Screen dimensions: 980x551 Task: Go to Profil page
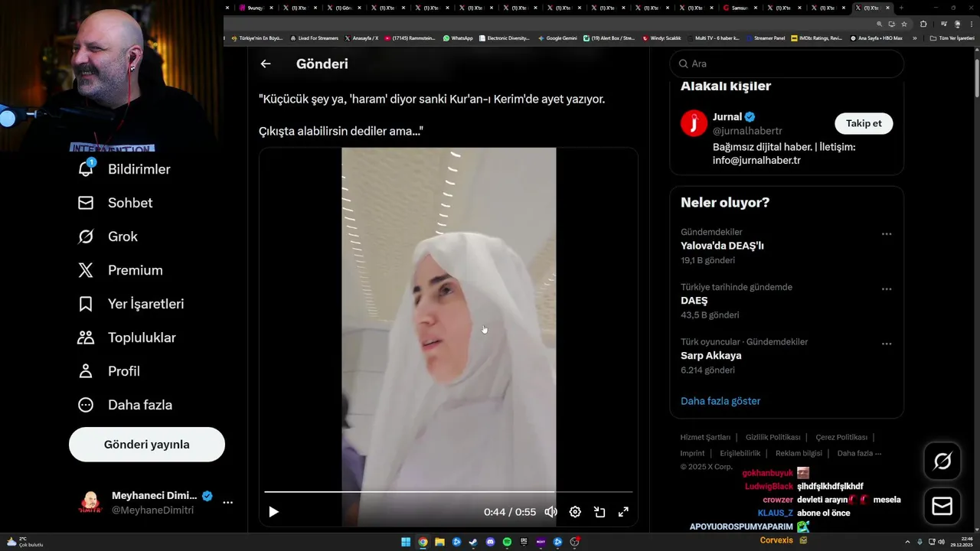109,371
